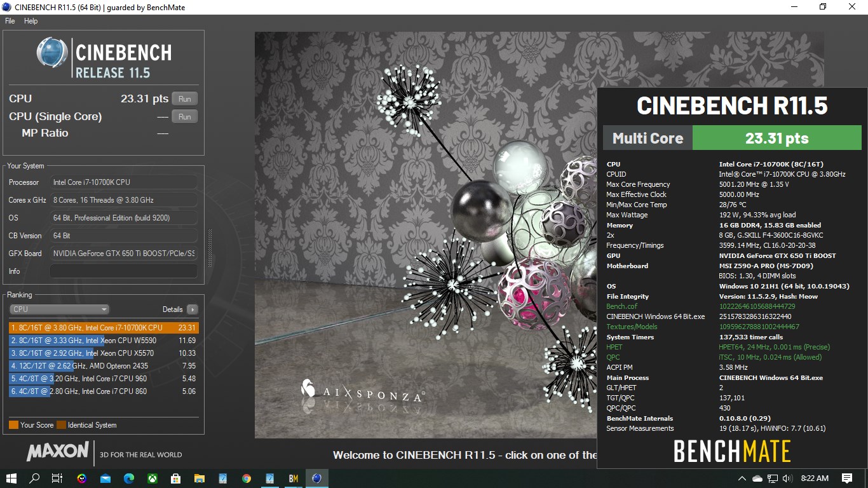The image size is (868, 488).
Task: Select ranking row Intel Core i7 CPU 960
Action: pyautogui.click(x=104, y=379)
